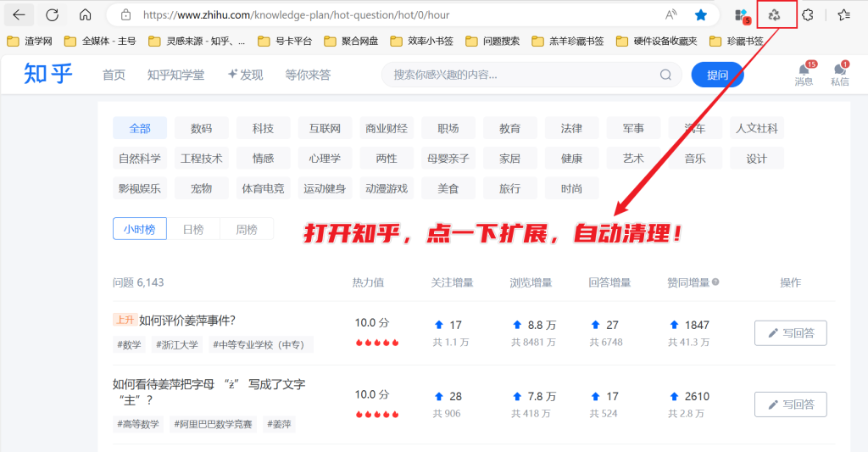
Task: Activate the recycle-style cleanup extension icon
Action: [x=774, y=15]
